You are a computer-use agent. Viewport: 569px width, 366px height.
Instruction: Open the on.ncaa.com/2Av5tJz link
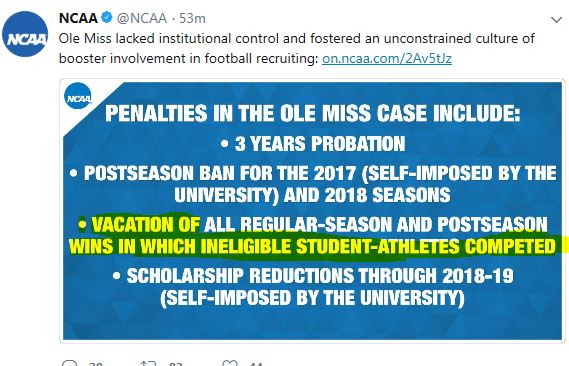click(387, 58)
